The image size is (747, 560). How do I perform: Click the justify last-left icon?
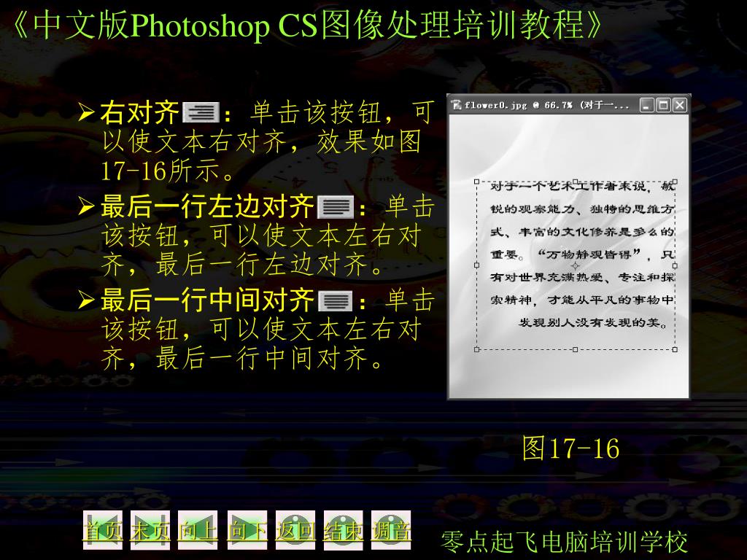point(336,206)
